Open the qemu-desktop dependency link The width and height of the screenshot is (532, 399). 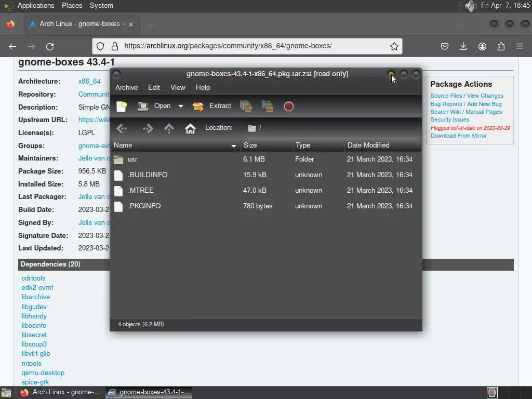click(x=43, y=373)
